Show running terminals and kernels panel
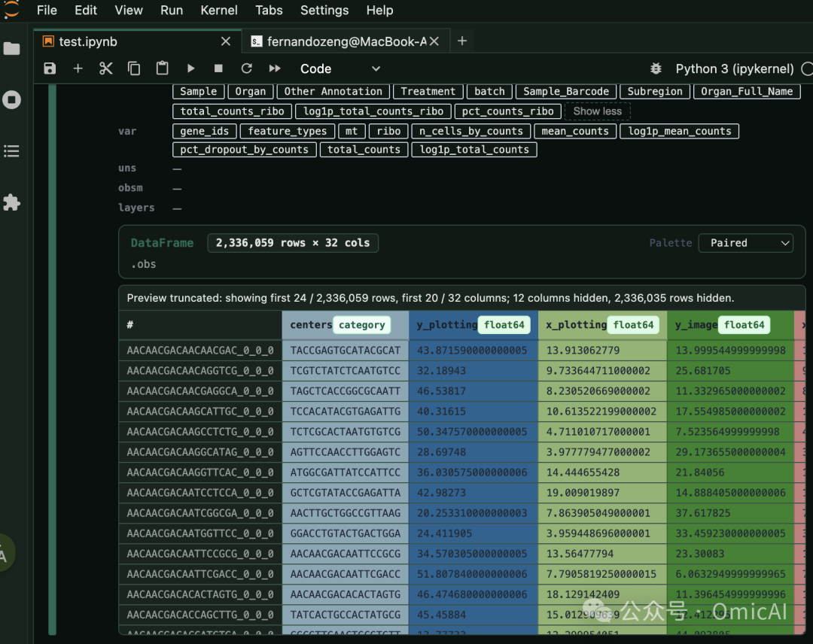The image size is (813, 644). pyautogui.click(x=11, y=99)
